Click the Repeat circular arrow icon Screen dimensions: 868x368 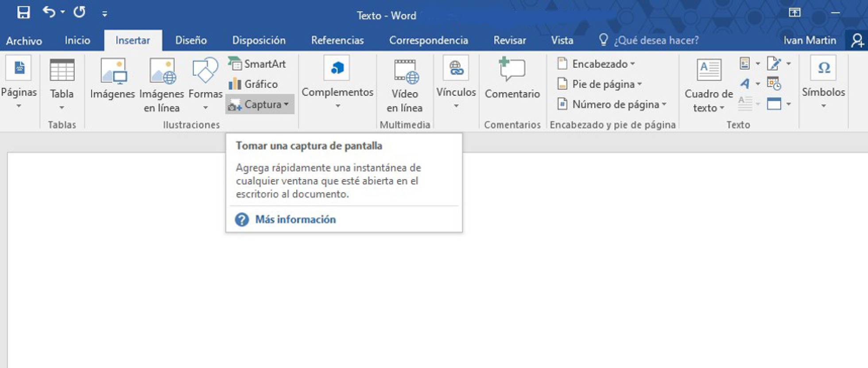click(80, 12)
